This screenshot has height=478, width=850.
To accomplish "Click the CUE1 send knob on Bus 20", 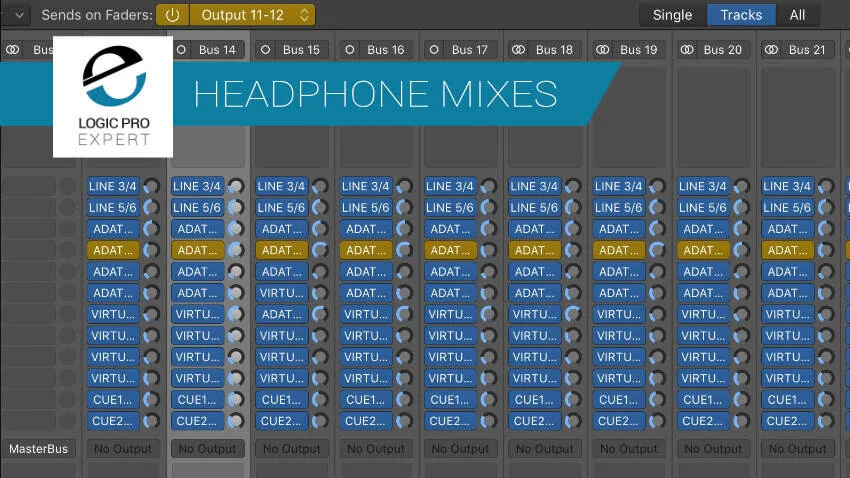I will coord(742,400).
